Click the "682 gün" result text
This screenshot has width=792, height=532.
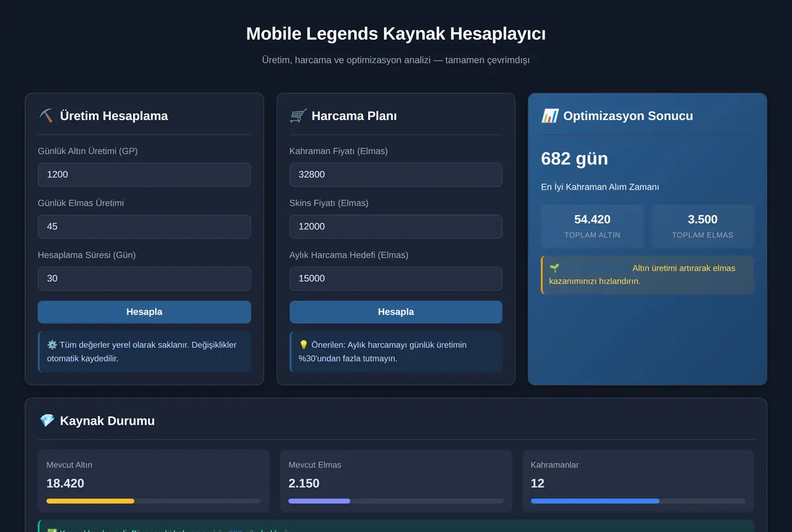[574, 159]
